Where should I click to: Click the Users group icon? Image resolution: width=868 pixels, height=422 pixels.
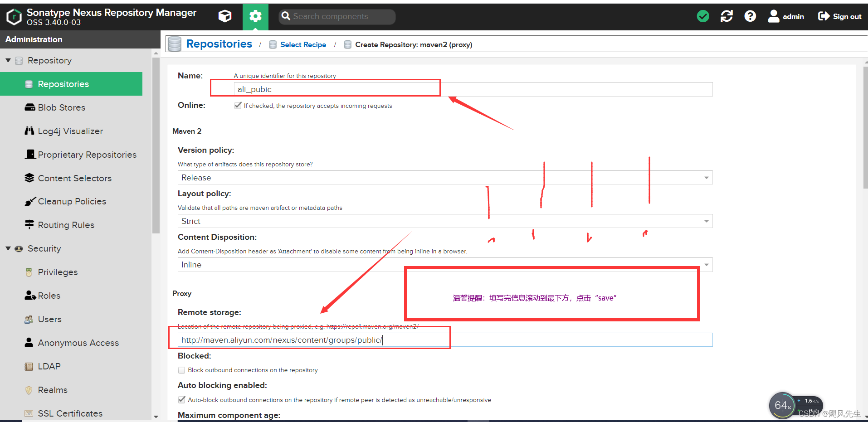[x=29, y=319]
